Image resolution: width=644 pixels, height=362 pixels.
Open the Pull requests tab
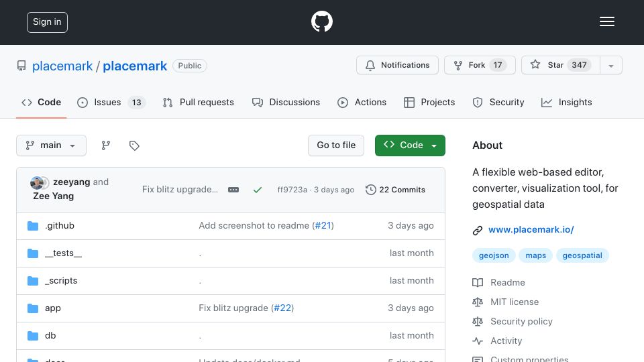point(199,102)
